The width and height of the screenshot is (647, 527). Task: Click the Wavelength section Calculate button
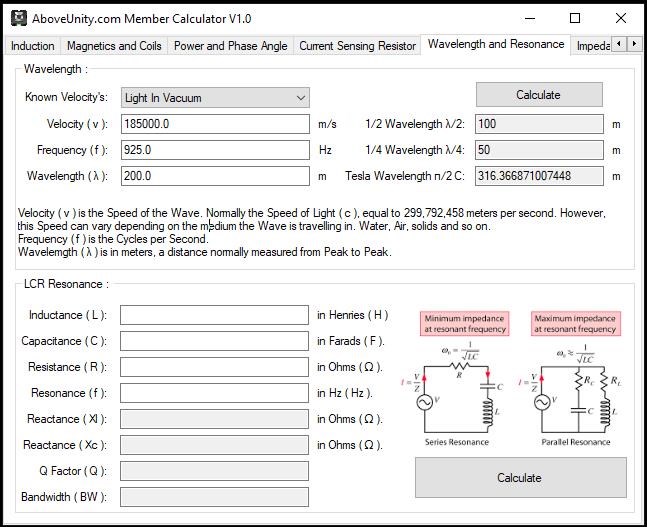[x=539, y=95]
